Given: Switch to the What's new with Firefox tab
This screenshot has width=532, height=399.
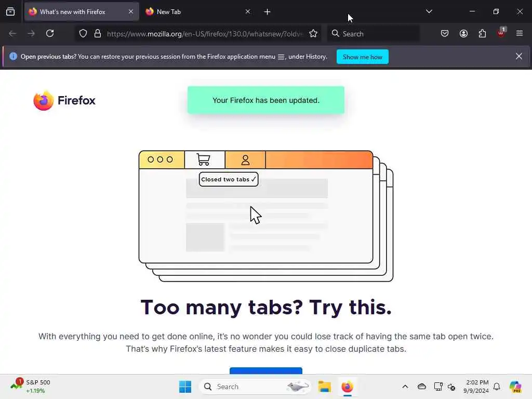Looking at the screenshot, I should (82, 12).
